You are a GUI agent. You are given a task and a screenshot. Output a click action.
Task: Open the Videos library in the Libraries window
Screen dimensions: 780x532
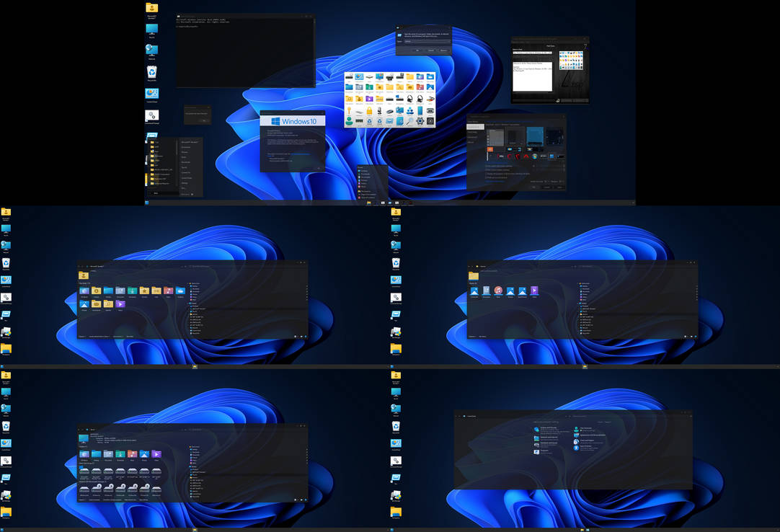click(534, 291)
